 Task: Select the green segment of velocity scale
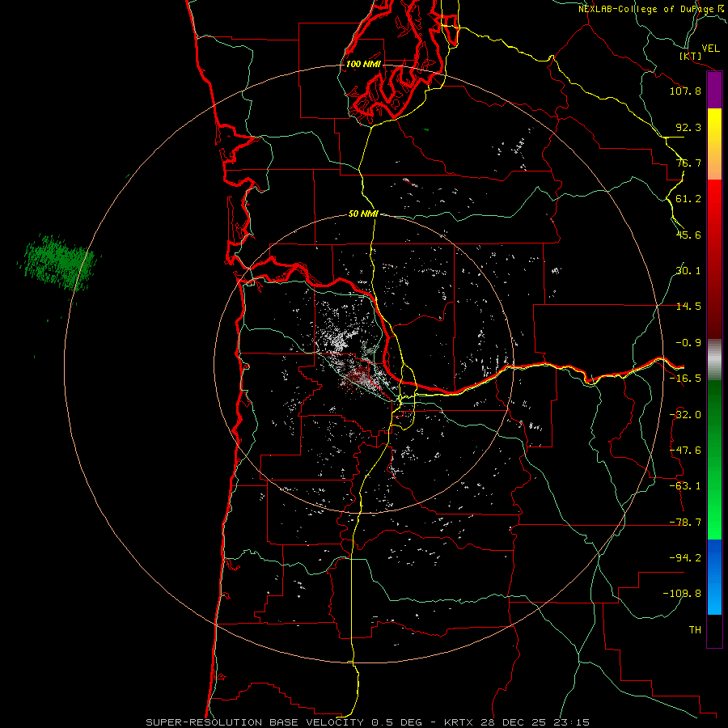(714, 459)
